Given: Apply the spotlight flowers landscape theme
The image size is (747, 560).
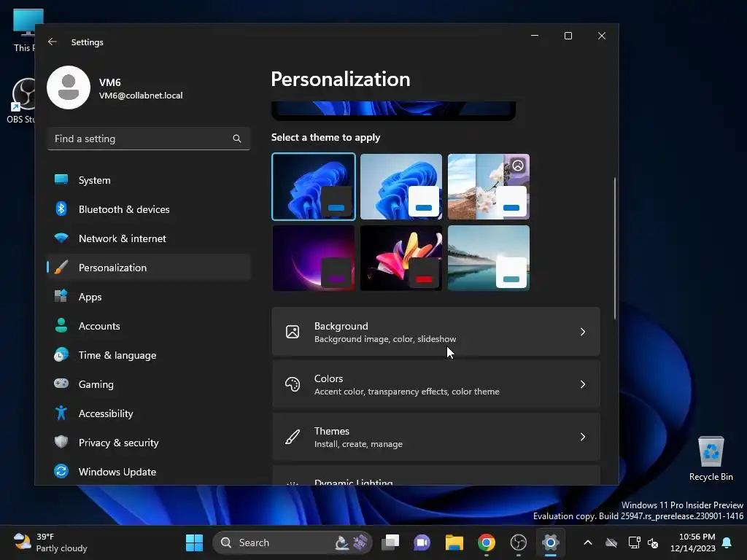Looking at the screenshot, I should (489, 187).
